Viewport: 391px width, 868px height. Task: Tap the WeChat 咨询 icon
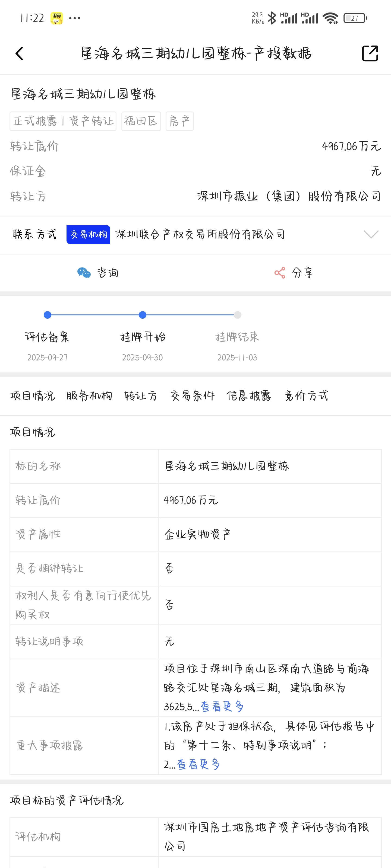(x=84, y=273)
